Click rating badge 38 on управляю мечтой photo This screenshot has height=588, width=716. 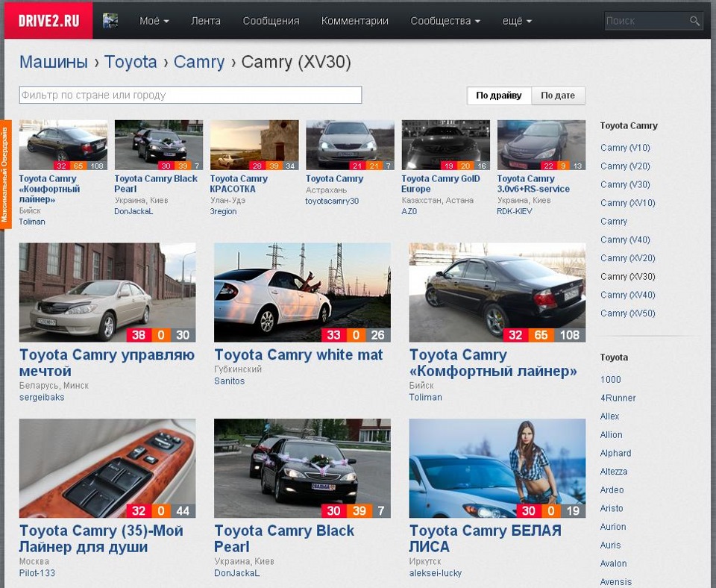coord(139,335)
